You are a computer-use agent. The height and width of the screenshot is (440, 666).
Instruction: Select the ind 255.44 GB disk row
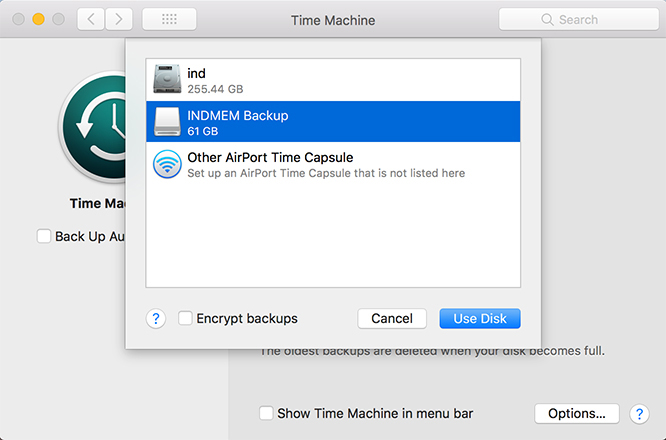pos(333,80)
